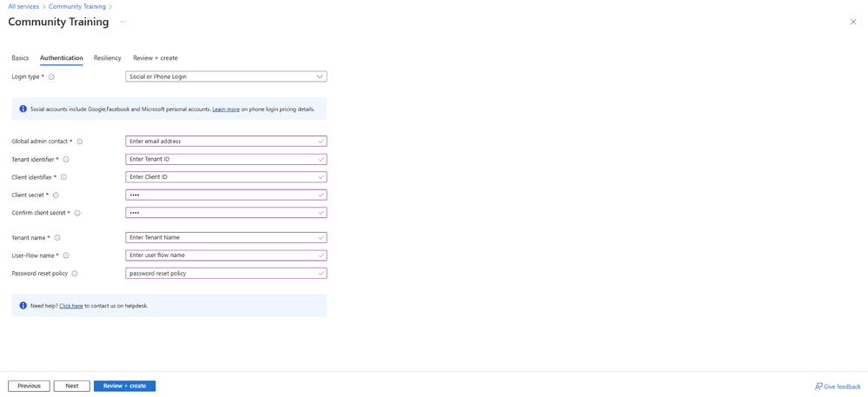Screen dimensions: 868x397
Task: Click info icon beside Tenant name
Action: (x=57, y=237)
